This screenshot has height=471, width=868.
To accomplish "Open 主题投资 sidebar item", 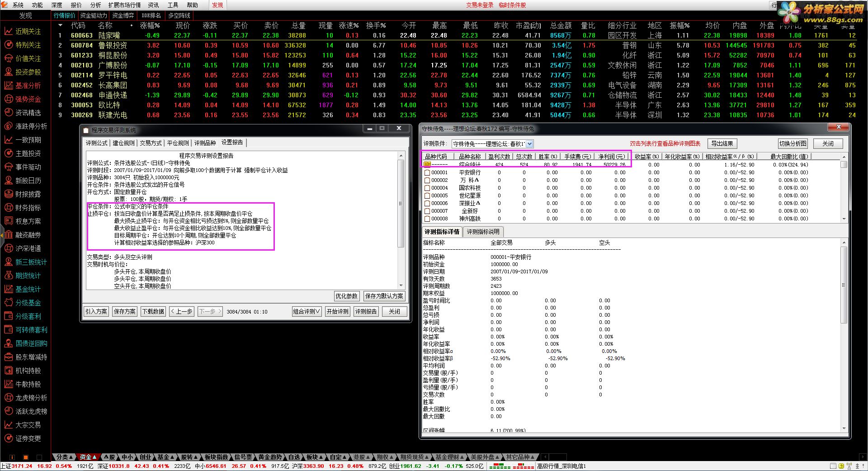I will pyautogui.click(x=23, y=153).
